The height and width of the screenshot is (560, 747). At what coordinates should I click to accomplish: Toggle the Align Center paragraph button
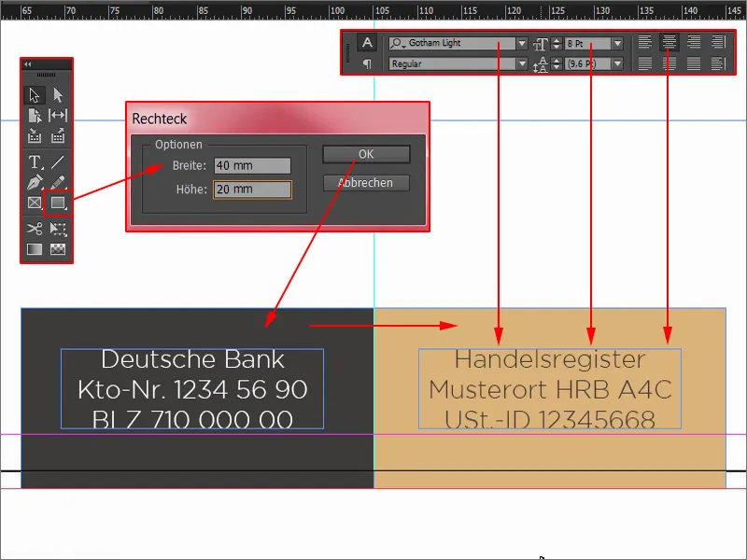(x=669, y=42)
